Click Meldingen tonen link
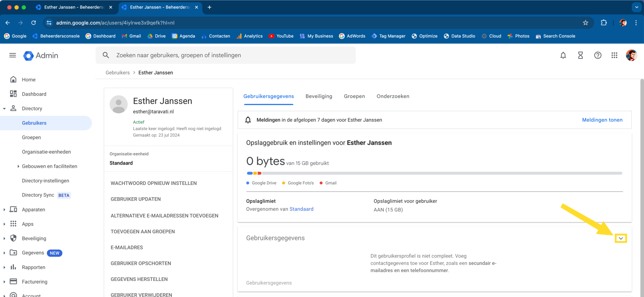644x297 pixels. click(x=602, y=120)
